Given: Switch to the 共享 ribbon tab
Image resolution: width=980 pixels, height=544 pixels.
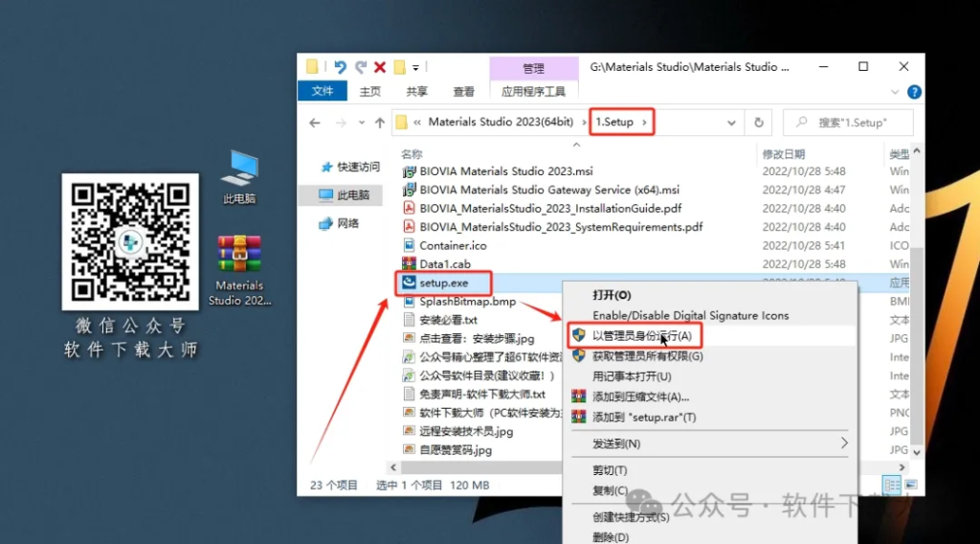Looking at the screenshot, I should coord(417,91).
